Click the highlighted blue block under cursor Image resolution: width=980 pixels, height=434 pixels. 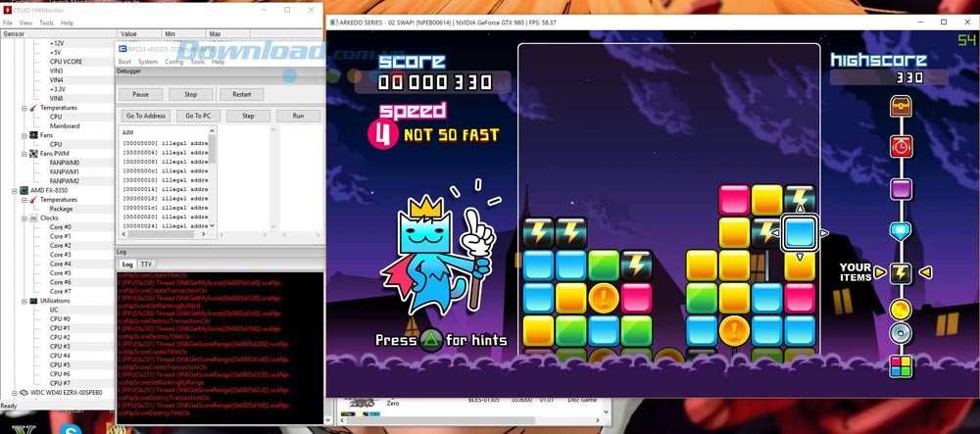[801, 233]
